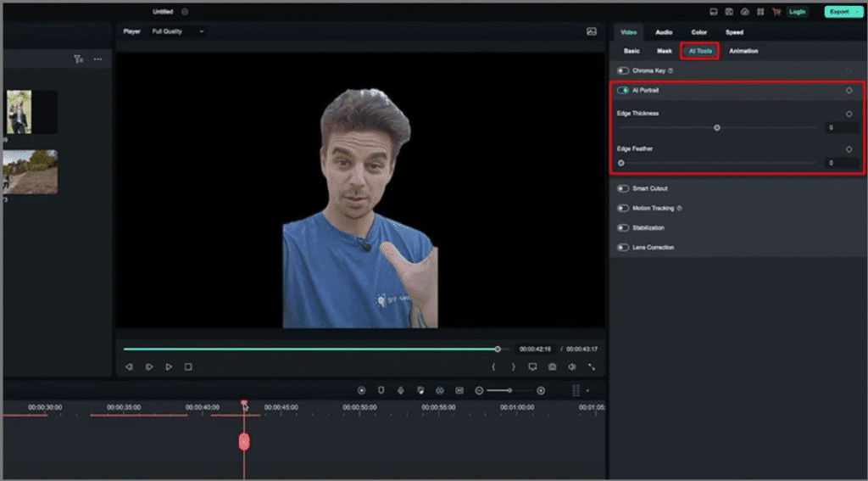868x481 pixels.
Task: Select the AI Tools sub-tab
Action: pyautogui.click(x=700, y=51)
